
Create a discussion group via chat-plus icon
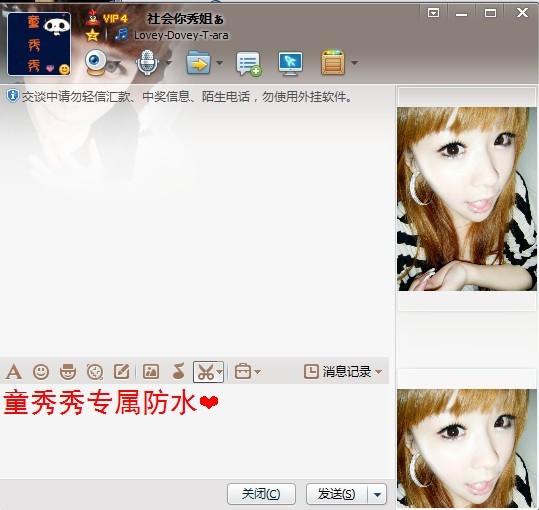[249, 64]
